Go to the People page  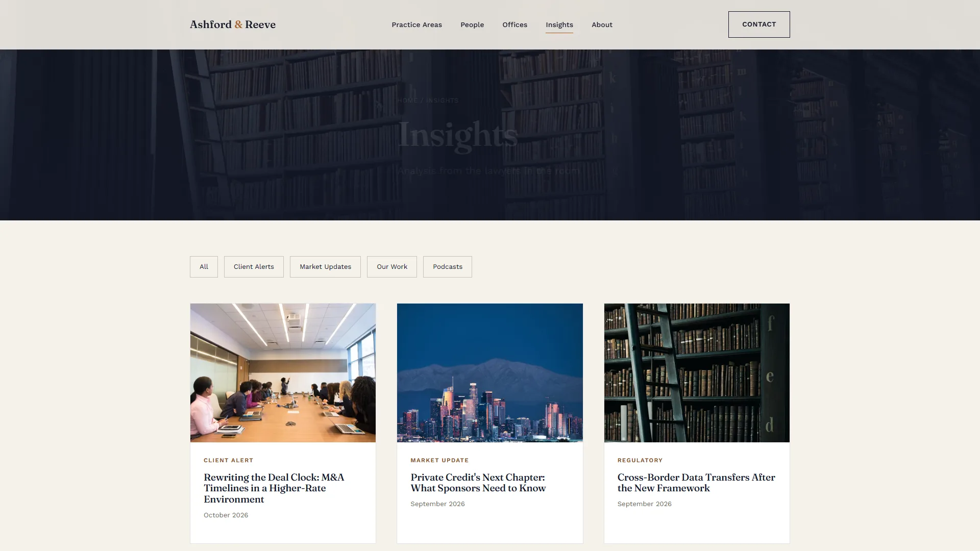pos(472,24)
